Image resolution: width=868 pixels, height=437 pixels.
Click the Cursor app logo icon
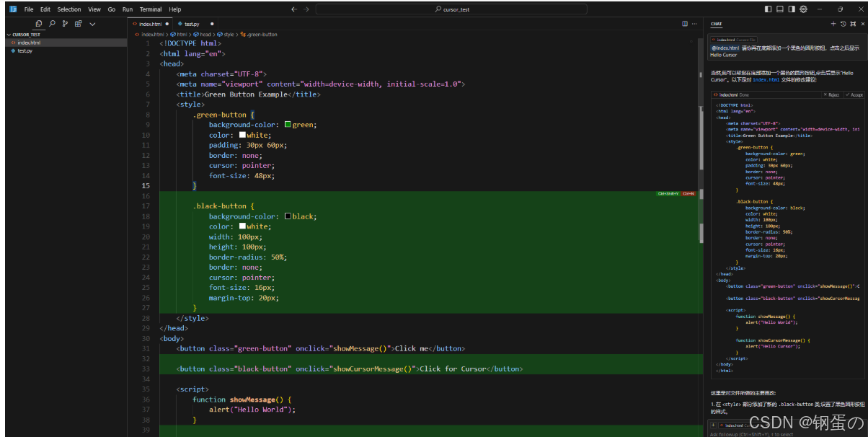point(12,9)
